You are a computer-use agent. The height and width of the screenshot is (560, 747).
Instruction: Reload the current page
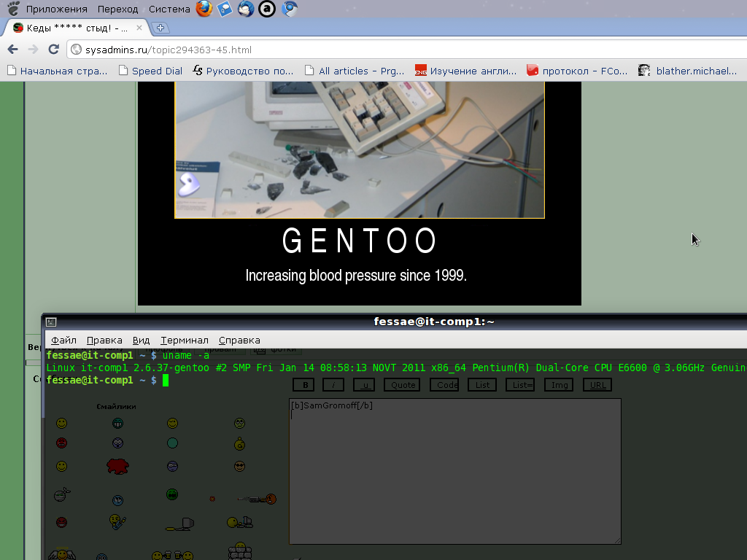(54, 49)
